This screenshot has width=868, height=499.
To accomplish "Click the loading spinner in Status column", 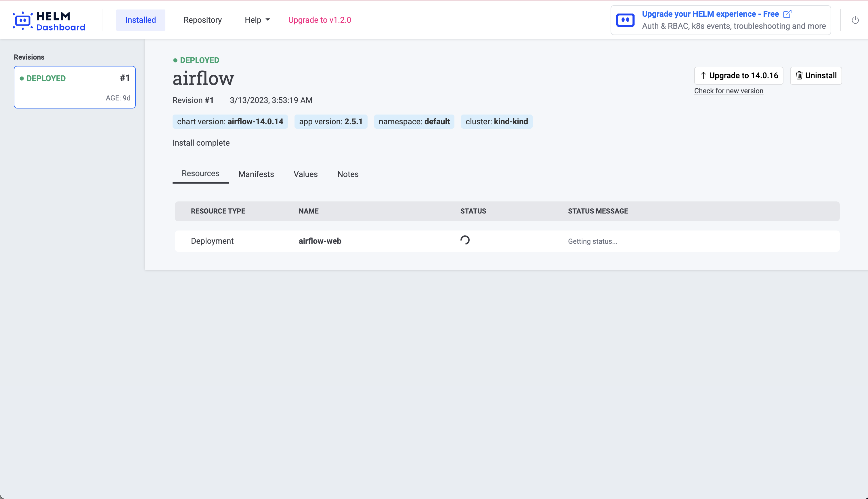I will [465, 240].
